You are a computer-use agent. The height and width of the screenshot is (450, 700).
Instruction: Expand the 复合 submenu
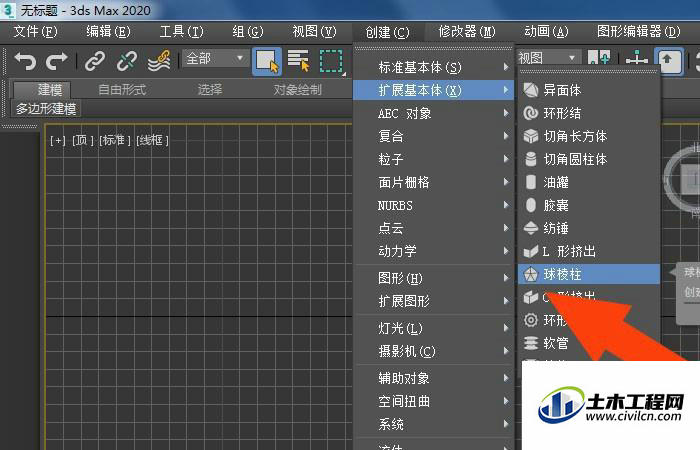433,136
